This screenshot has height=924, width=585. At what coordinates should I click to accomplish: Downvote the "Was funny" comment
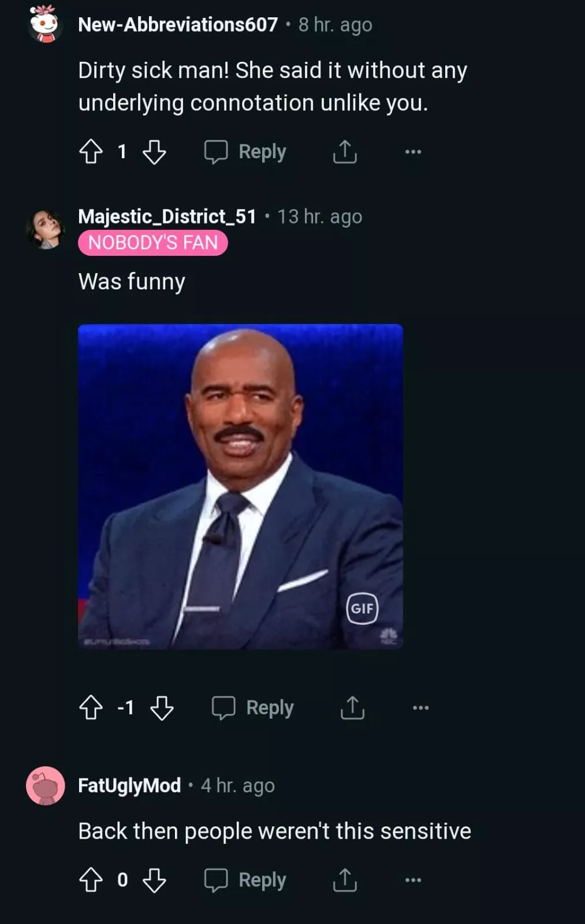[x=162, y=707]
